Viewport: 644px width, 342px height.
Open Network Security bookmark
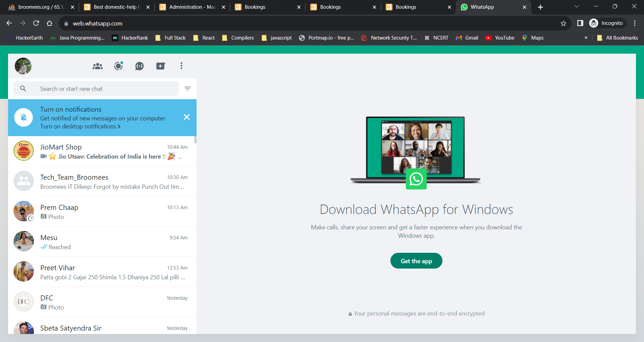[x=389, y=38]
